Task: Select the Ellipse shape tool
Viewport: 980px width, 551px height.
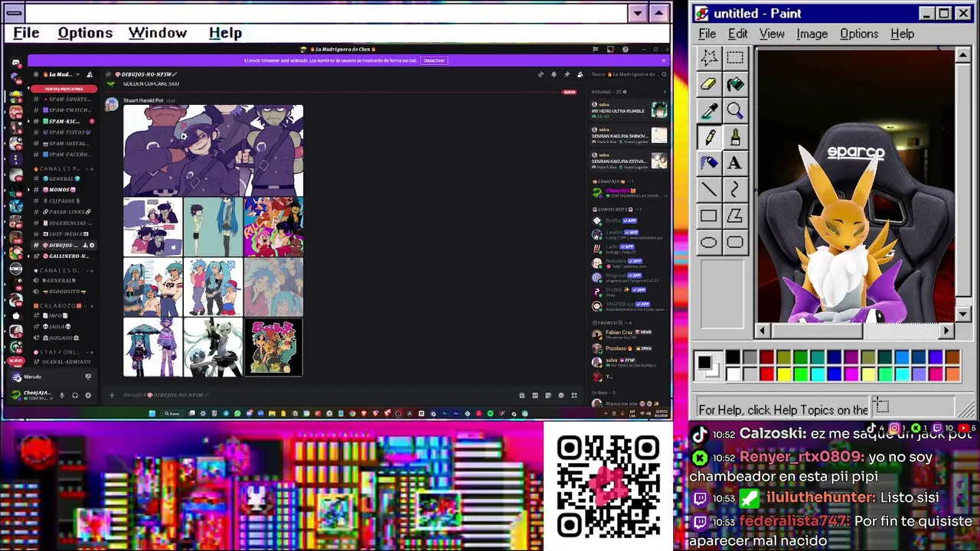Action: [x=709, y=243]
